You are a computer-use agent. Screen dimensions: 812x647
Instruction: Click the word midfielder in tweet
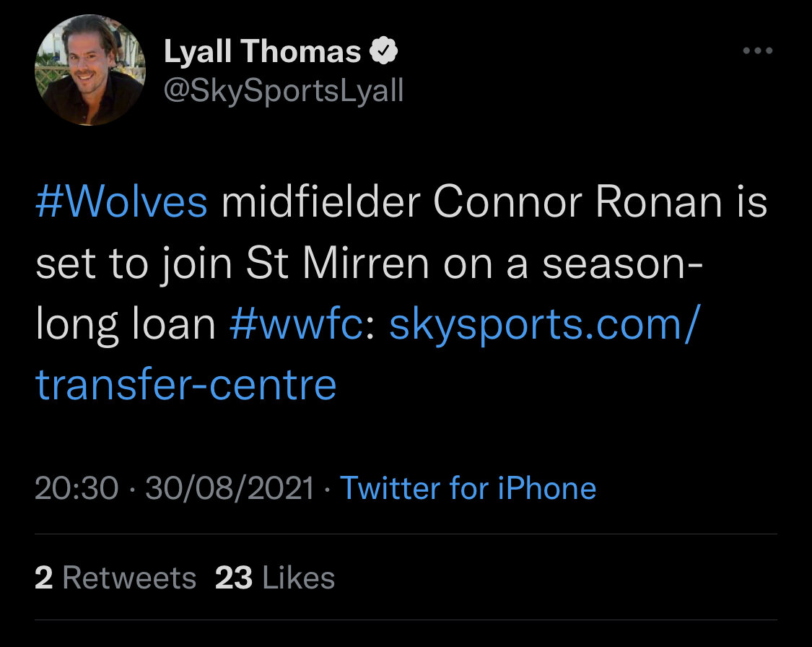(x=321, y=201)
